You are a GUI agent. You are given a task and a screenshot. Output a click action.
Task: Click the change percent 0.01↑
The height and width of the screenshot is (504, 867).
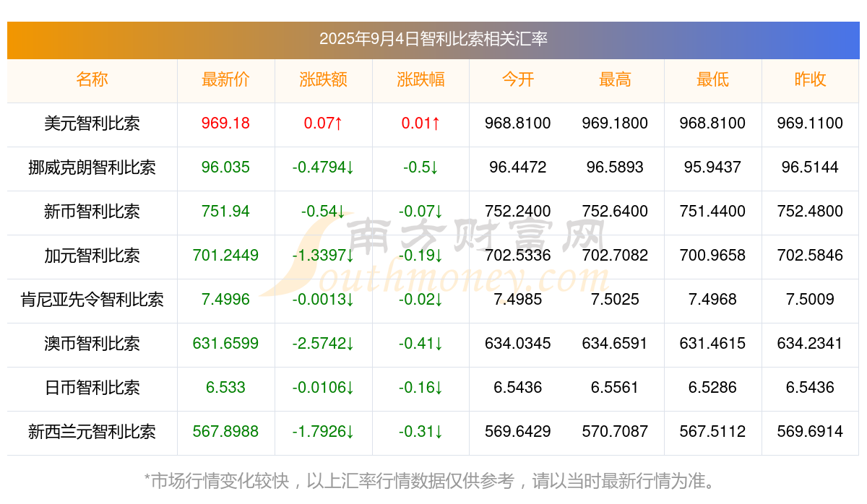click(x=420, y=123)
